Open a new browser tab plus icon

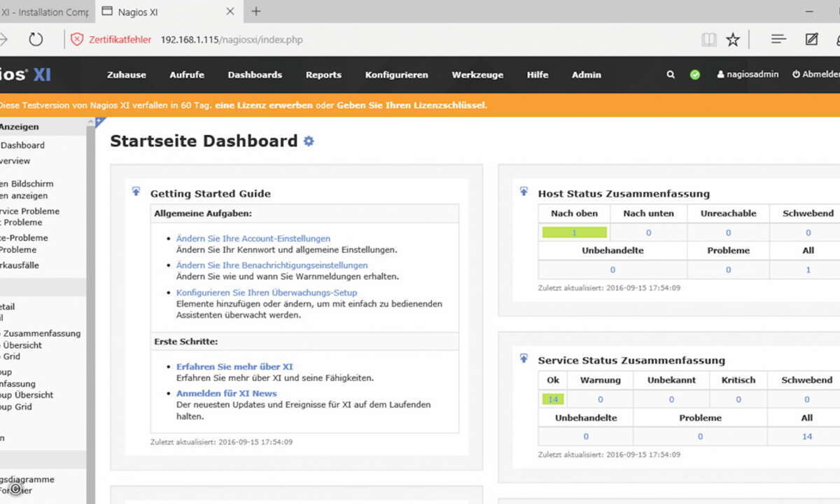[x=256, y=11]
